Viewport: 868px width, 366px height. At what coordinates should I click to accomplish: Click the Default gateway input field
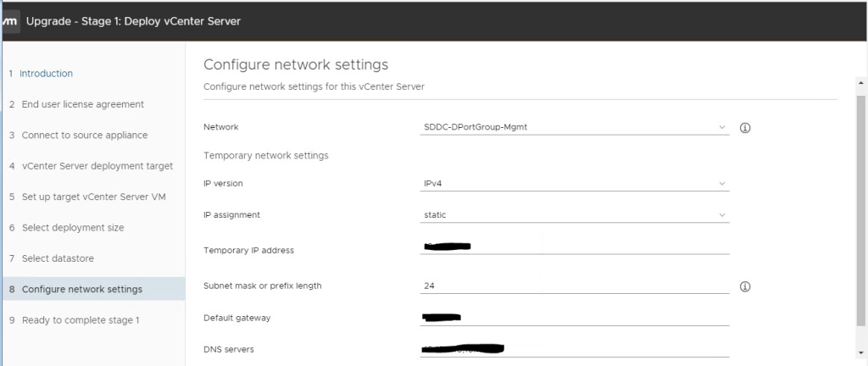[576, 319]
